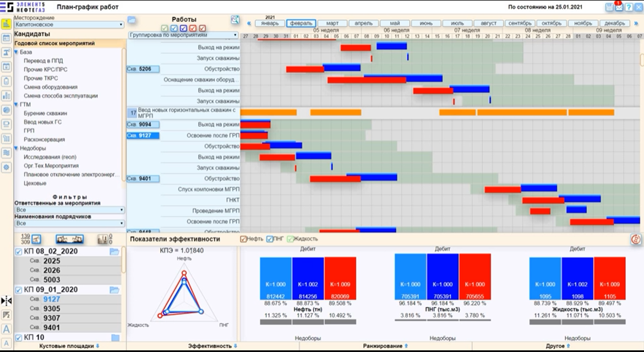Collapse the ГТМ tree group
Screen dimensions: 644x352
[x=17, y=105]
